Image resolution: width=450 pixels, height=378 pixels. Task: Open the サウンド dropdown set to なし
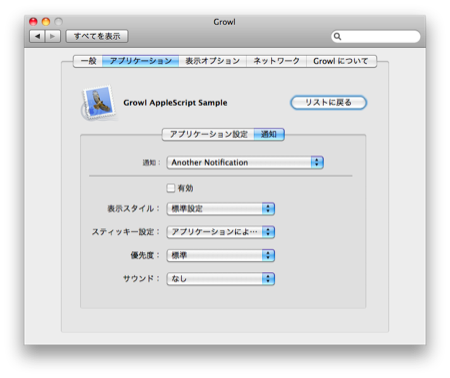point(221,279)
